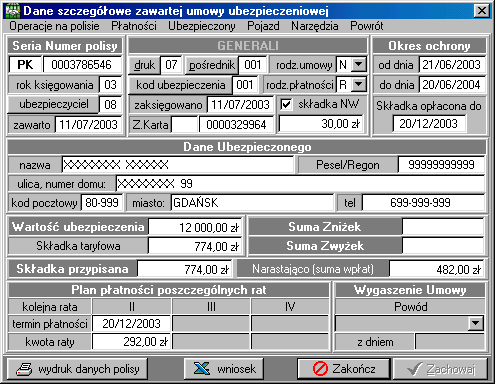Click the druk button

coord(144,65)
